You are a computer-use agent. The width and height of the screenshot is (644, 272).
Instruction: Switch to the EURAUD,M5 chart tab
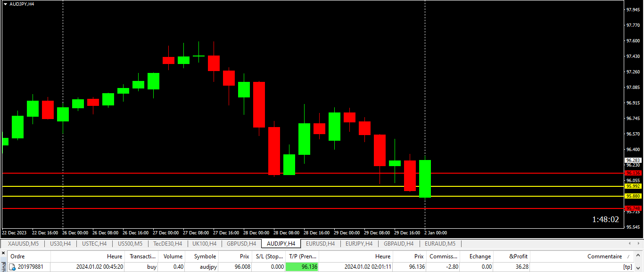[x=440, y=243]
